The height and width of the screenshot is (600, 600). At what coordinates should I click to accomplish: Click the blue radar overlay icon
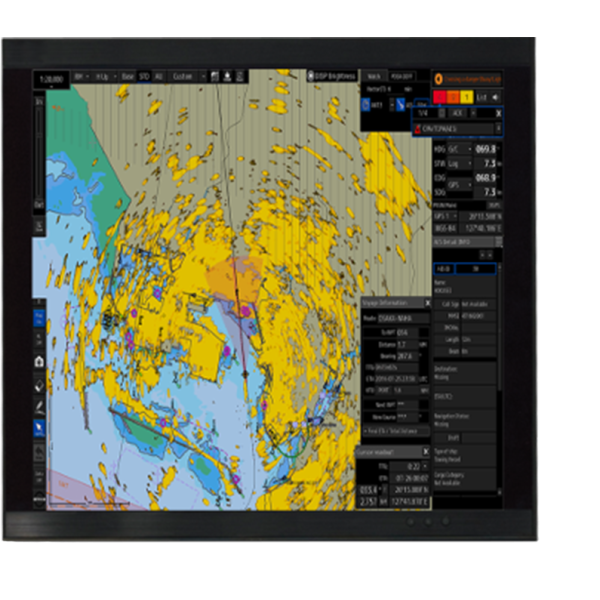click(x=365, y=104)
